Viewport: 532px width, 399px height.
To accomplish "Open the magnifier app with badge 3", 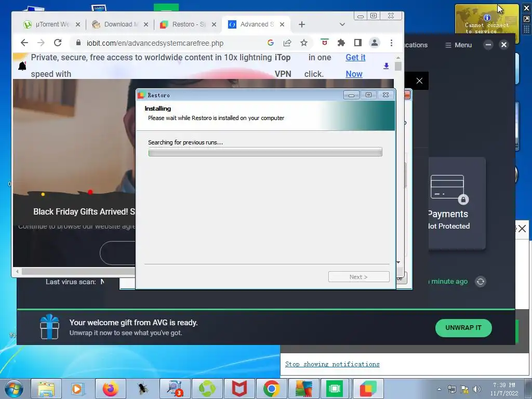I will (175, 389).
